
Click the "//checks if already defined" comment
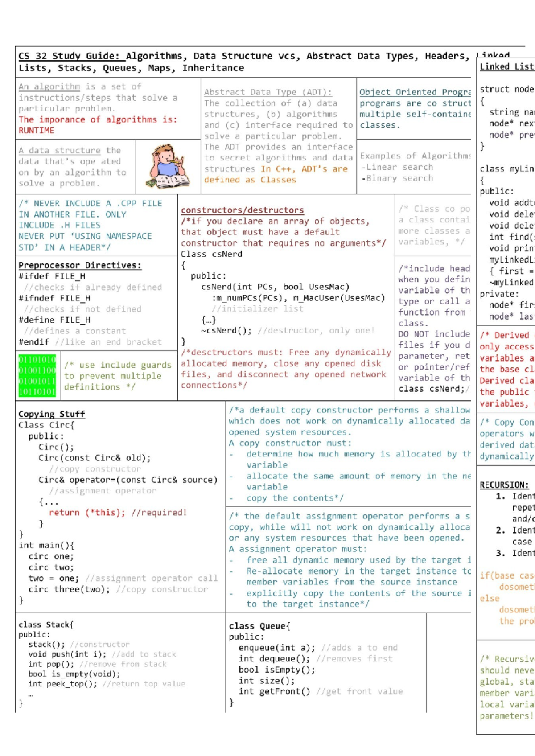(x=93, y=287)
